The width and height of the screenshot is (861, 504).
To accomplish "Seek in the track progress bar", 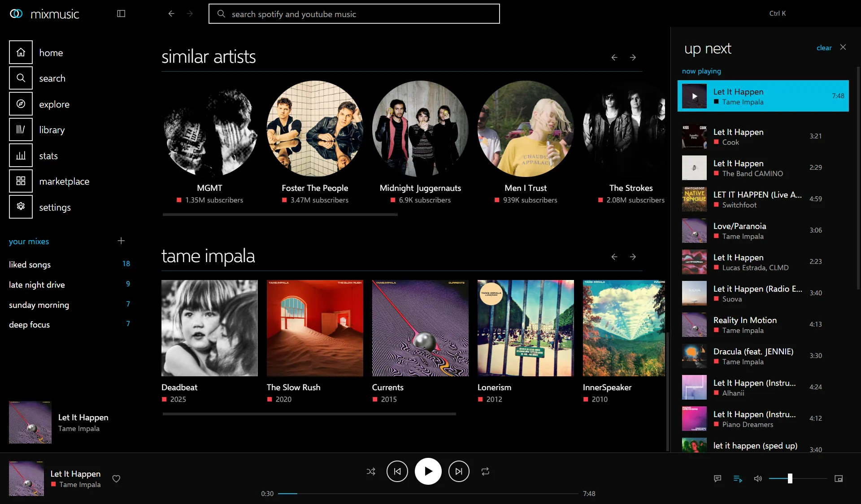I will (428, 493).
